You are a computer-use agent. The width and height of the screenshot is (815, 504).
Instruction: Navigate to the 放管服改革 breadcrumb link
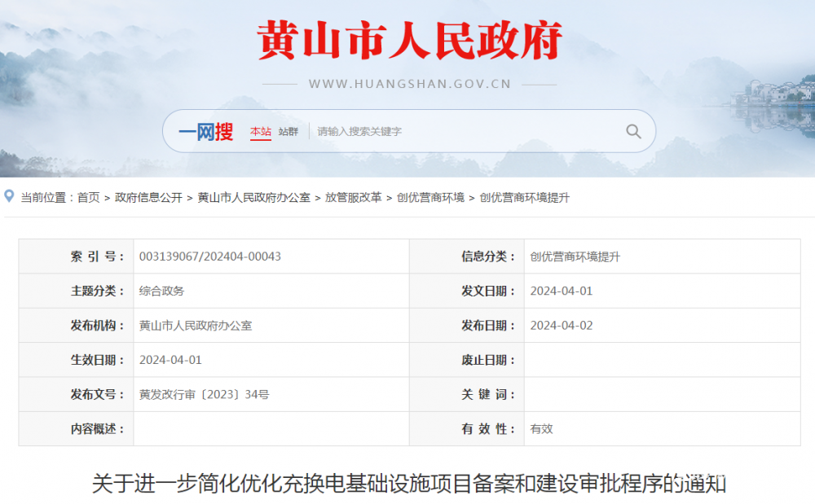pyautogui.click(x=353, y=197)
